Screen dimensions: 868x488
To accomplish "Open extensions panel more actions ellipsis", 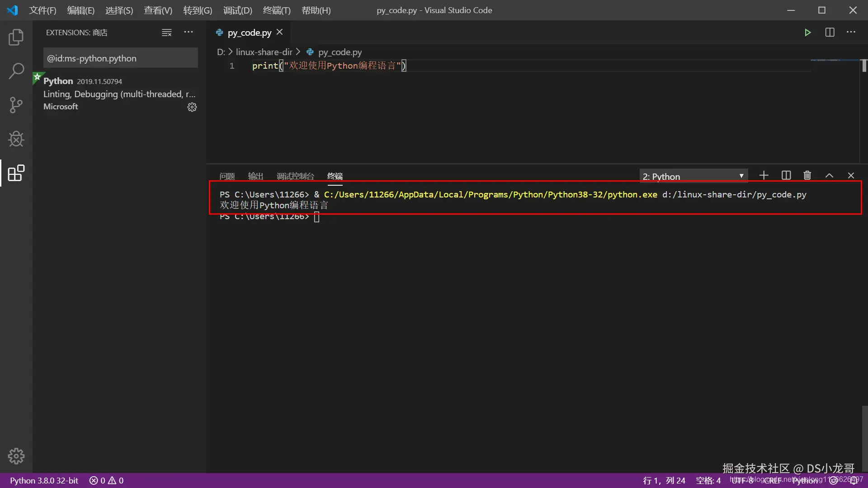I will point(189,33).
